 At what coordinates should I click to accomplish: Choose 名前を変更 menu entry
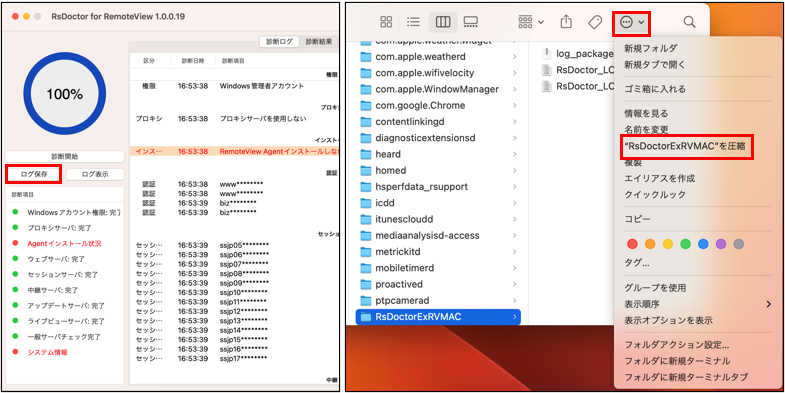pyautogui.click(x=646, y=130)
